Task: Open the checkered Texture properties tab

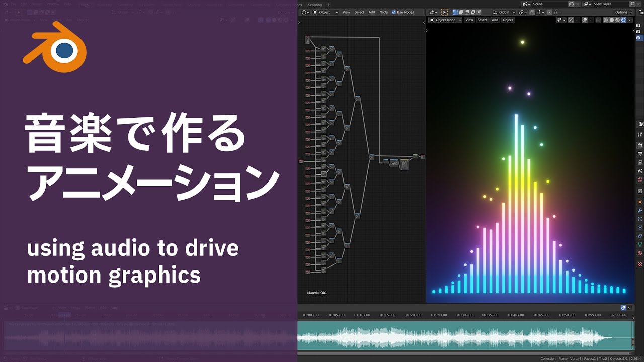Action: pos(640,263)
